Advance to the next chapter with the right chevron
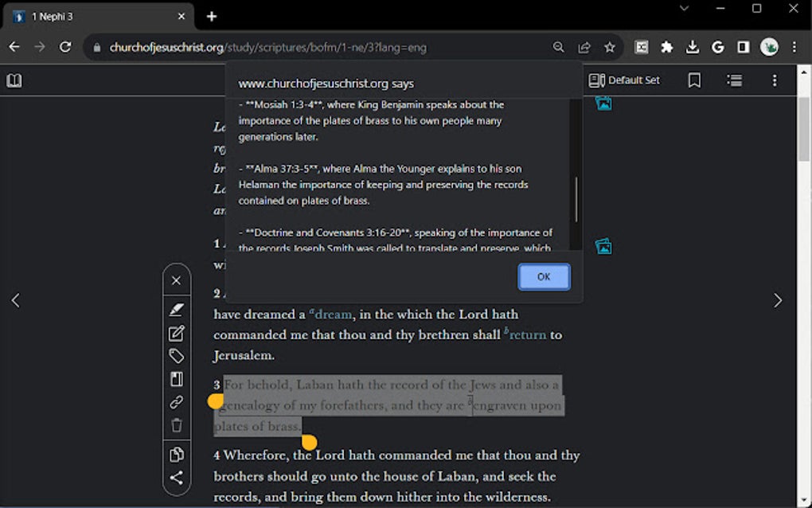The width and height of the screenshot is (812, 508). click(x=778, y=300)
